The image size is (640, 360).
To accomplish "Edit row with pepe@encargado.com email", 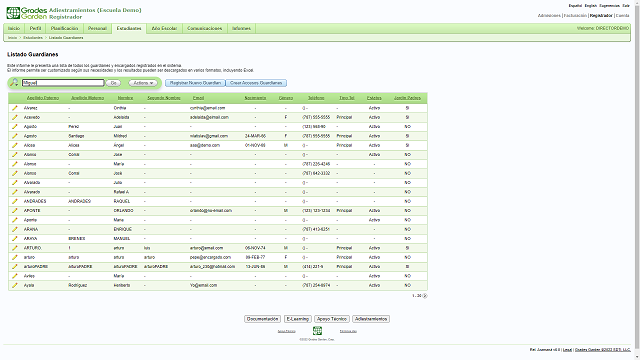I will click(x=15, y=258).
